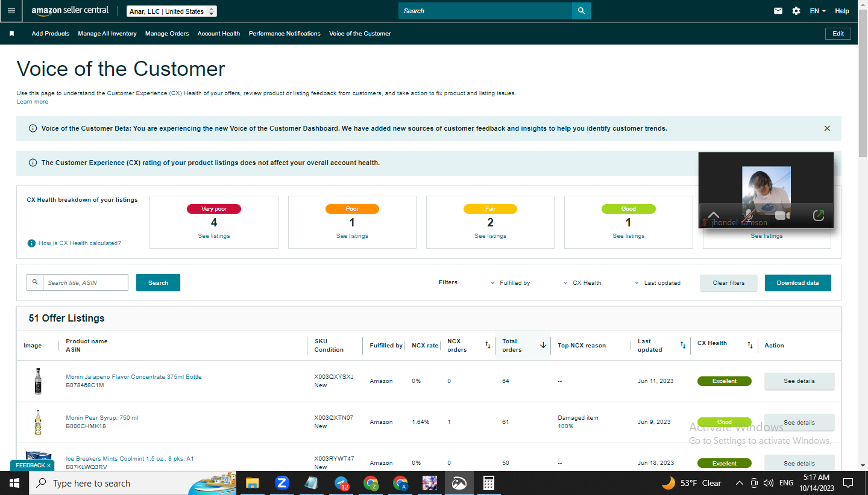868x495 pixels.
Task: Open Performance Notifications
Action: [x=285, y=34]
